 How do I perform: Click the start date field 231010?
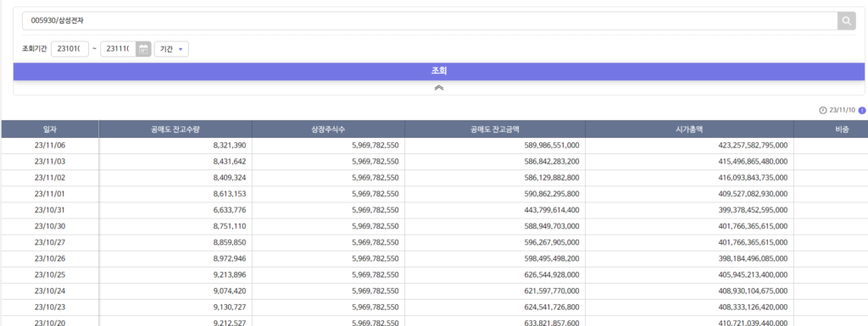[x=70, y=49]
